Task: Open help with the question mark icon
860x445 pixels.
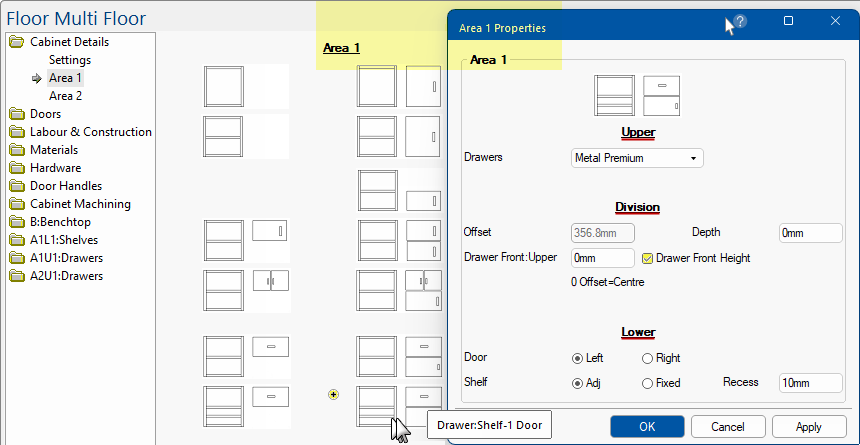Action: coord(740,21)
